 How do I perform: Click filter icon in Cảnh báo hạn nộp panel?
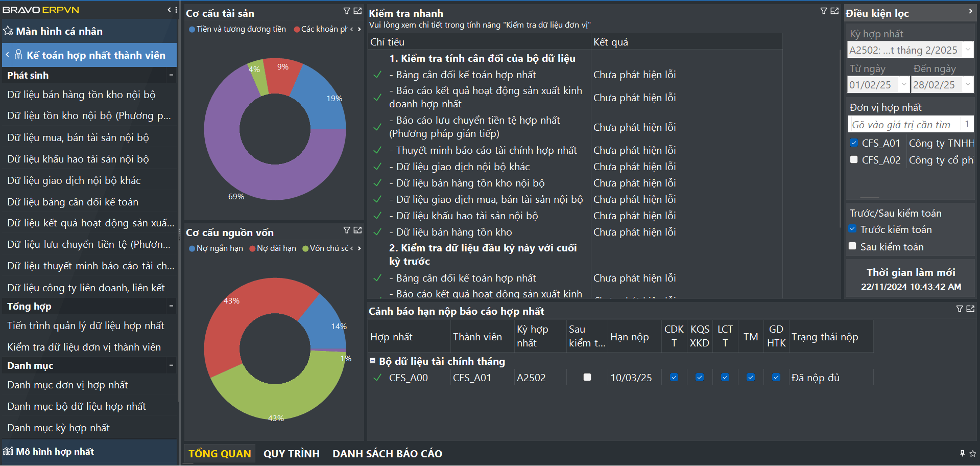pyautogui.click(x=959, y=309)
